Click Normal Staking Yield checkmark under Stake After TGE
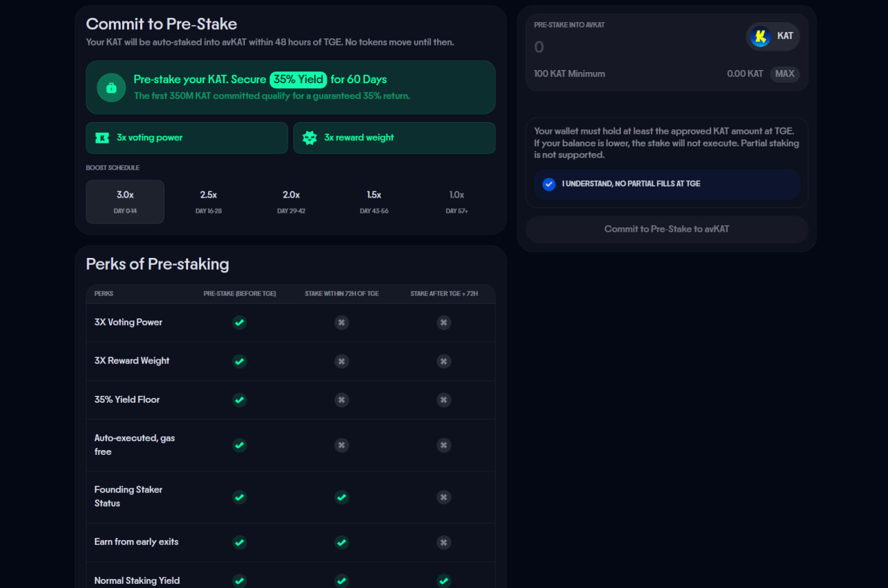Viewport: 888px width, 588px height. point(444,581)
